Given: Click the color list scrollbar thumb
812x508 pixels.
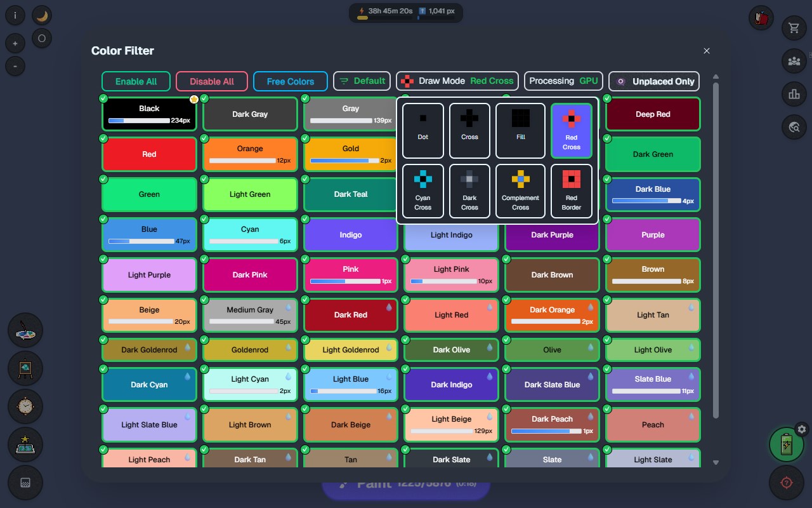Looking at the screenshot, I should coord(716,250).
